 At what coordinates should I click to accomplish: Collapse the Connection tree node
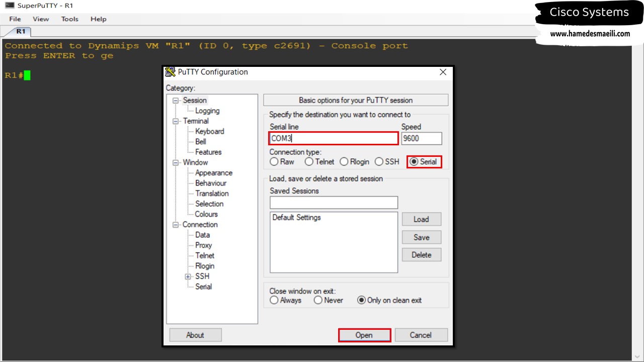[x=176, y=225]
